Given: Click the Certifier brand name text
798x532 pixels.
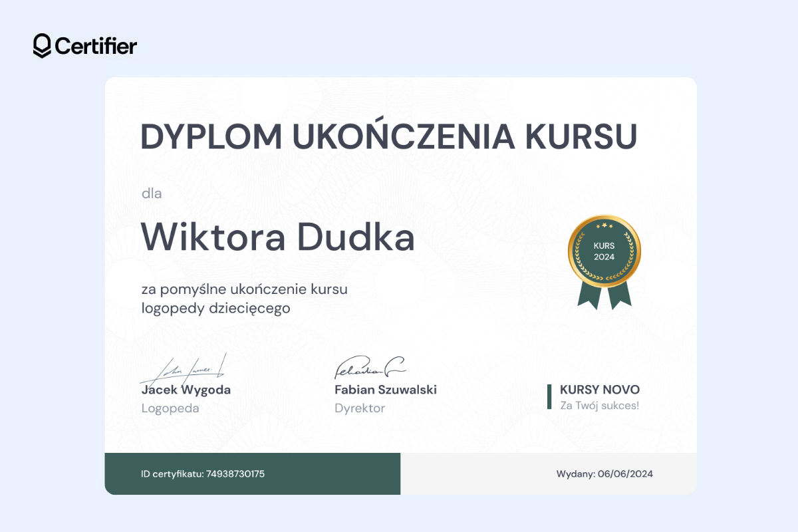Looking at the screenshot, I should [x=96, y=46].
